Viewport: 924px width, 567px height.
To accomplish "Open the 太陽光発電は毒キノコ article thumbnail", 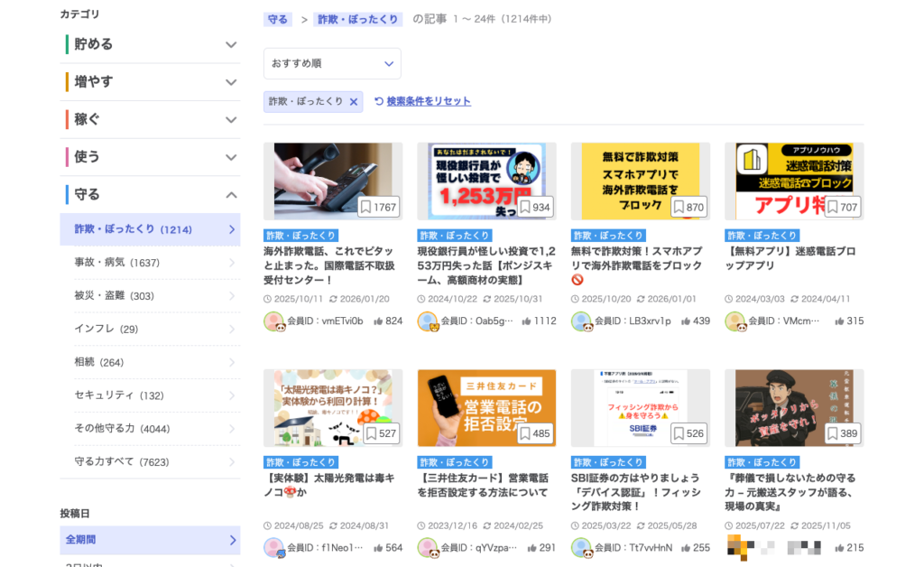I will [333, 407].
